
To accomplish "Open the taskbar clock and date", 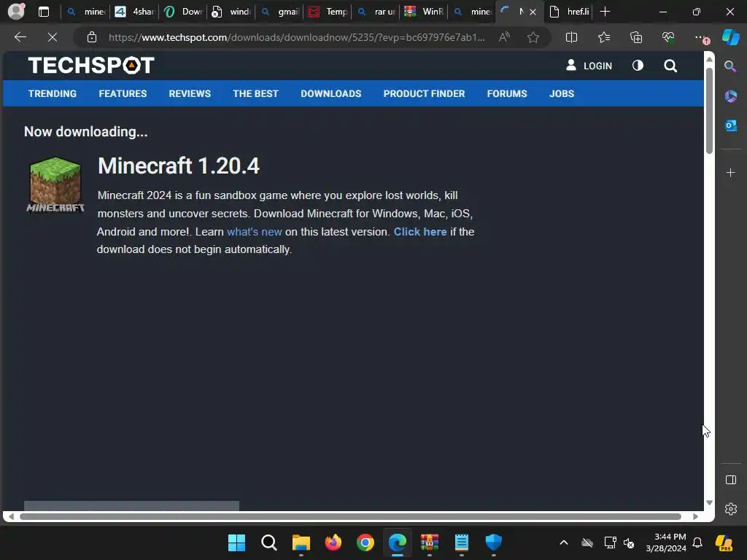I will tap(666, 542).
